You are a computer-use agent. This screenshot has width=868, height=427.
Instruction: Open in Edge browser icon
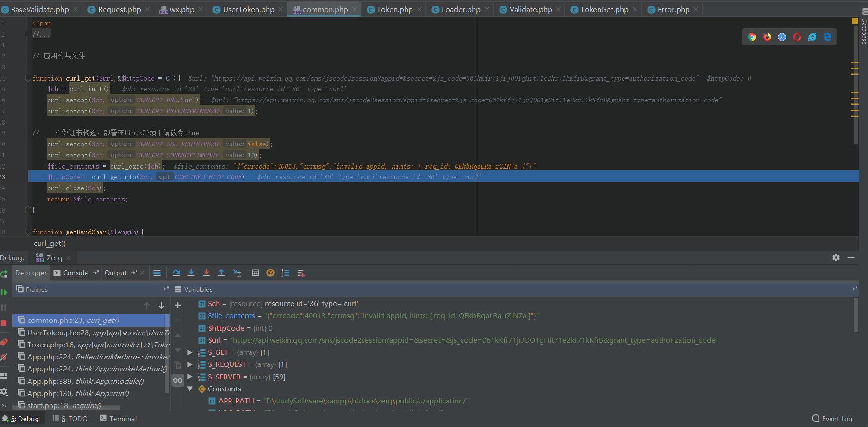click(827, 37)
